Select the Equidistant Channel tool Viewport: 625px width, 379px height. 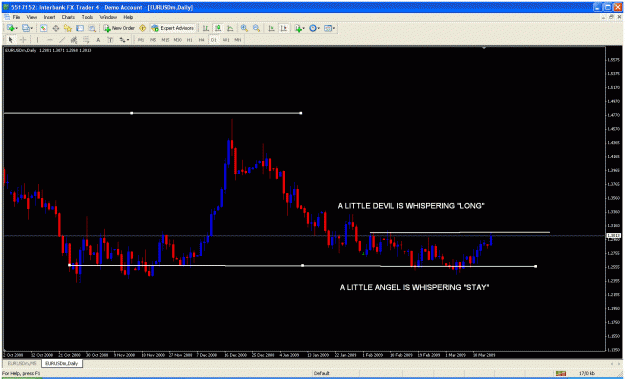pyautogui.click(x=74, y=40)
